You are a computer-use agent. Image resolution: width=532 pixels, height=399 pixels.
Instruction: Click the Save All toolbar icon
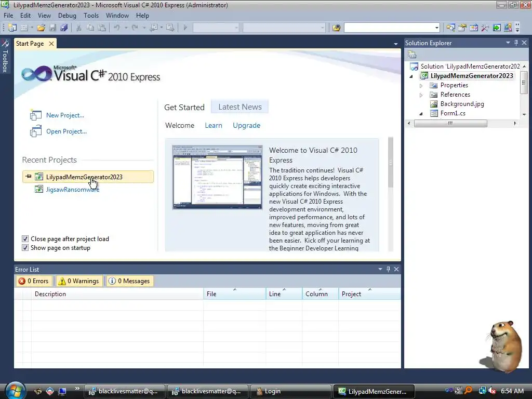pos(64,28)
